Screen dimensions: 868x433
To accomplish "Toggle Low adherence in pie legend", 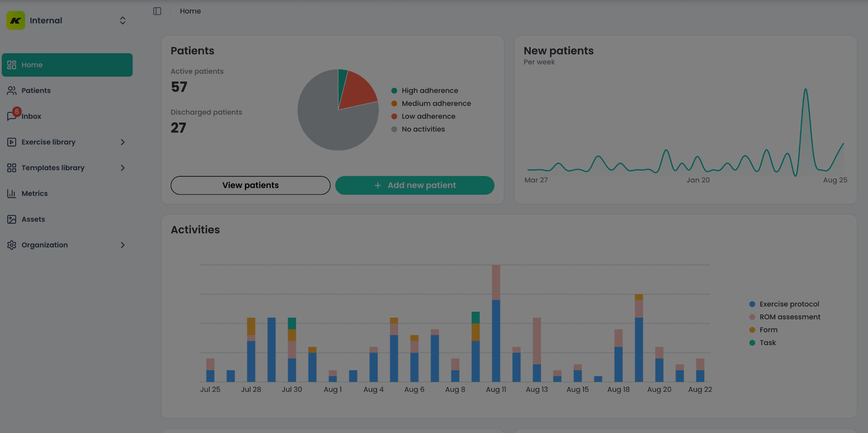I will [428, 116].
